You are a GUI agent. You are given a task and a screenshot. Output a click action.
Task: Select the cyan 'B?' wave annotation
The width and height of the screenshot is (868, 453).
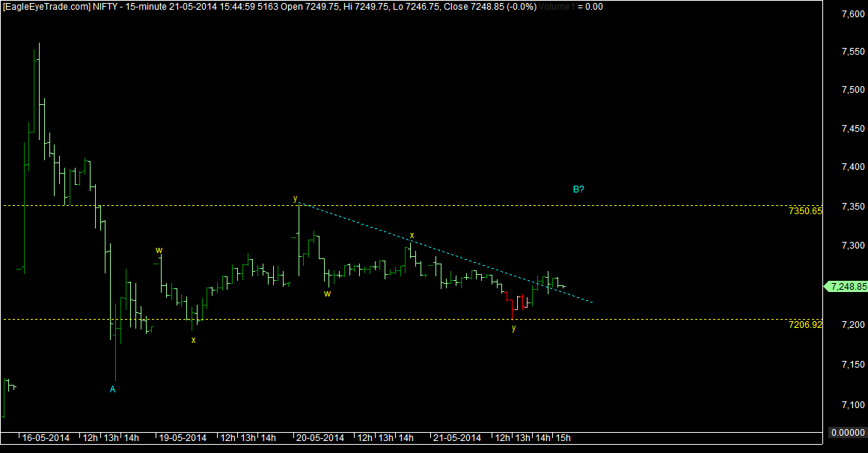(x=578, y=189)
